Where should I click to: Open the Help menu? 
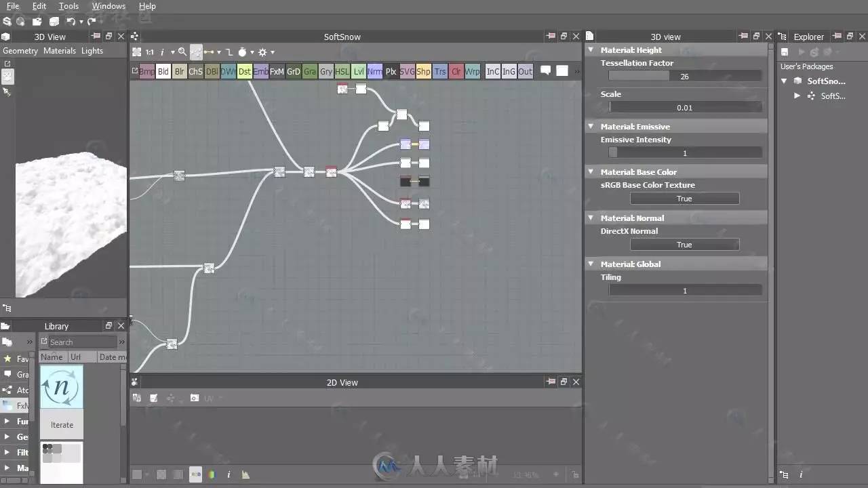pyautogui.click(x=147, y=6)
